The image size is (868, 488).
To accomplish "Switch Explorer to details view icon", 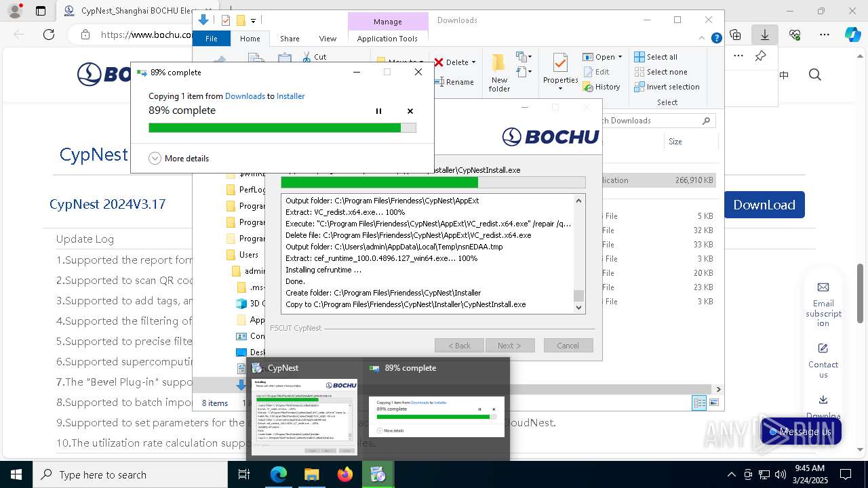I will click(699, 403).
